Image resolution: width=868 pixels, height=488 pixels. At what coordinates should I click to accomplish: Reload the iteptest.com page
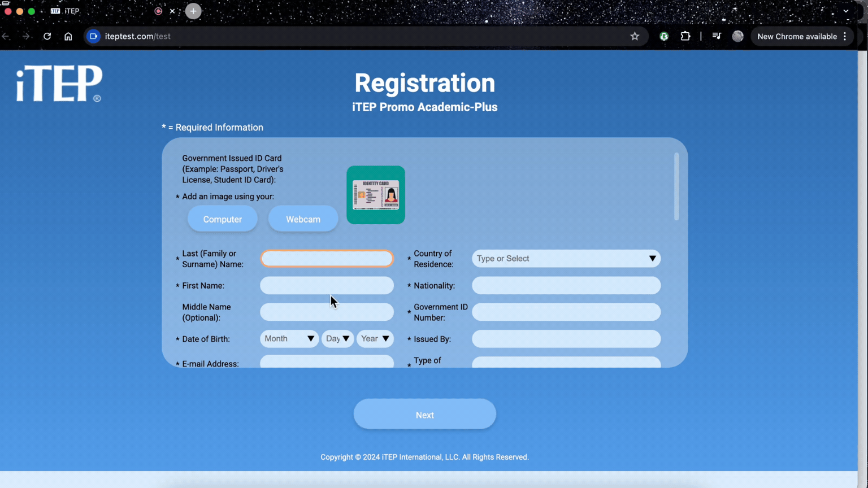click(47, 36)
